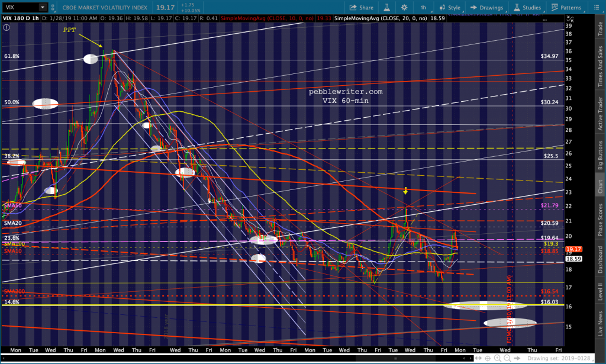This screenshot has height=364, width=606.
Task: Click the zoom out magnifier icon
Action: (x=507, y=359)
